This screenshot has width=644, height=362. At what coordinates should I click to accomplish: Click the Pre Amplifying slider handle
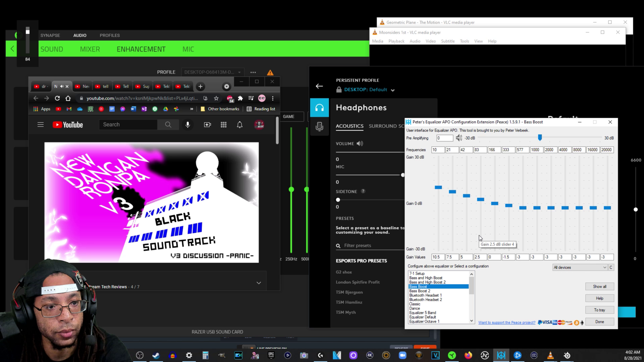point(540,137)
